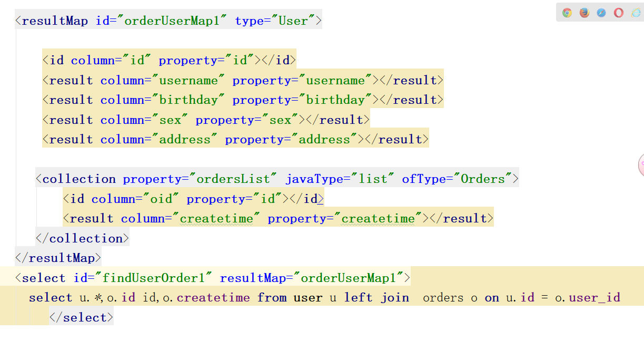
Task: Click property value "username"
Action: [335, 80]
